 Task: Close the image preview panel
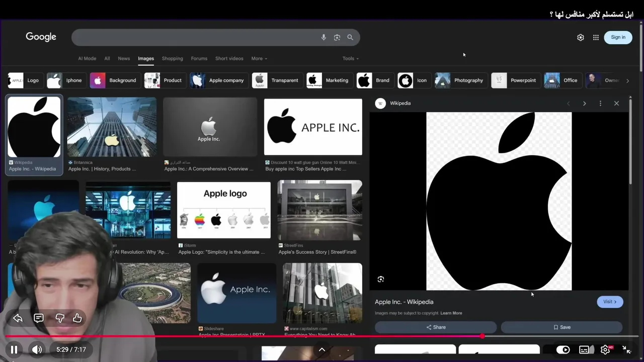click(x=616, y=103)
